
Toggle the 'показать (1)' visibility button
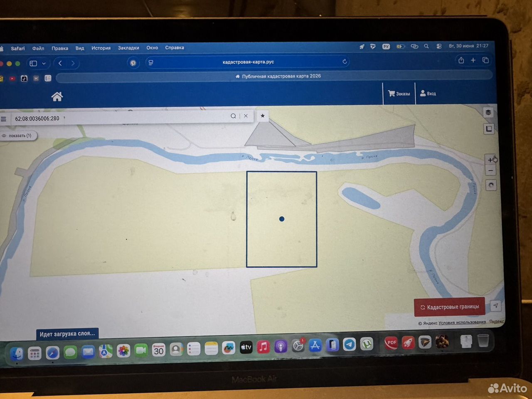pos(19,135)
